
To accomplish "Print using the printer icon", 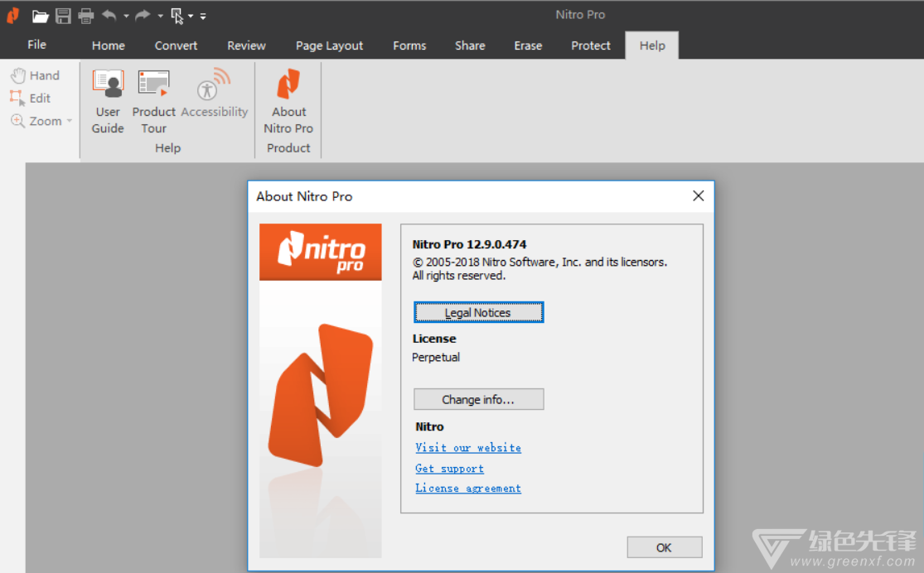I will 86,16.
